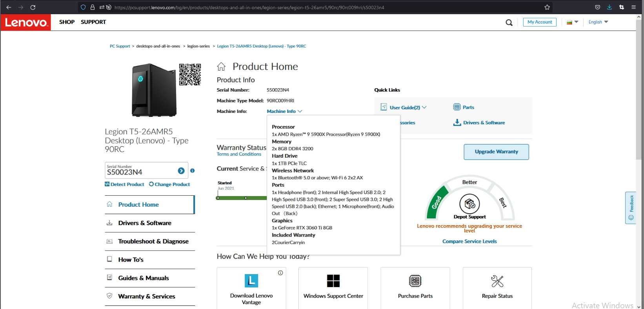Click the legion-series breadcrumb
This screenshot has width=644, height=309.
click(198, 46)
